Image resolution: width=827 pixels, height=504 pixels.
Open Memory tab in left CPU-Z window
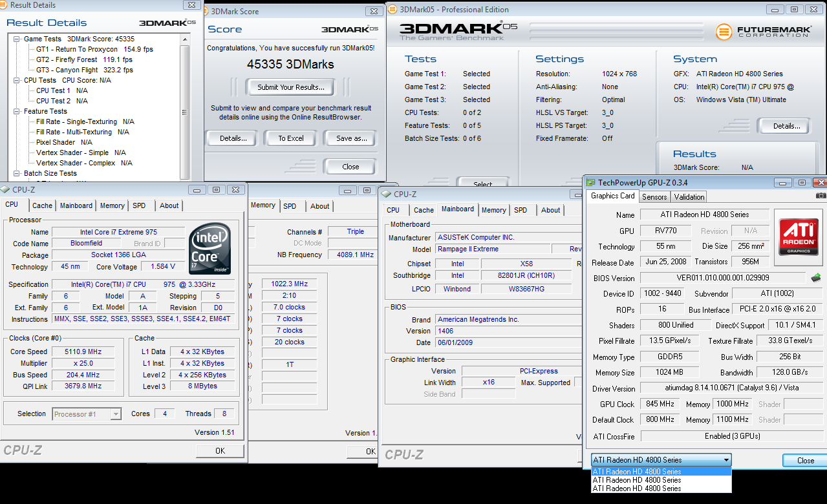112,205
